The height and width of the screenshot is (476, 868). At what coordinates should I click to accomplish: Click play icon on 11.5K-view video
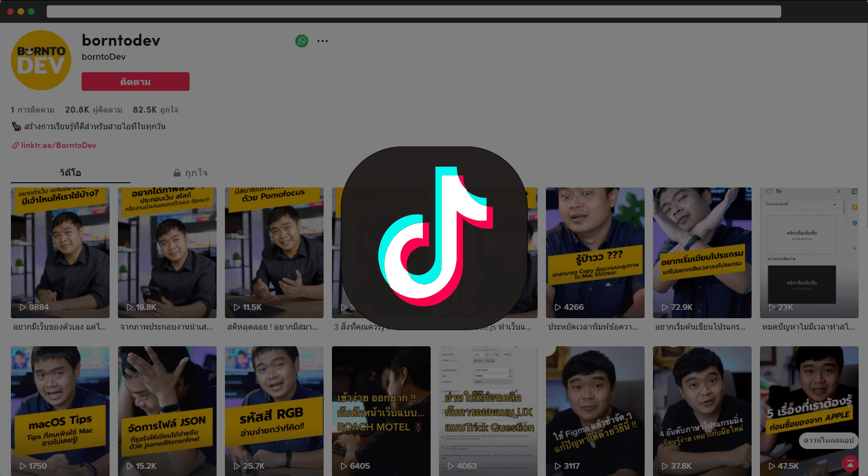click(237, 307)
